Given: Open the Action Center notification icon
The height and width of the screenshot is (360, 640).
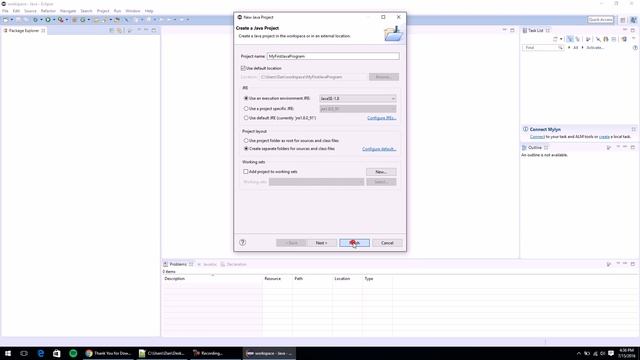Looking at the screenshot, I should 611,353.
